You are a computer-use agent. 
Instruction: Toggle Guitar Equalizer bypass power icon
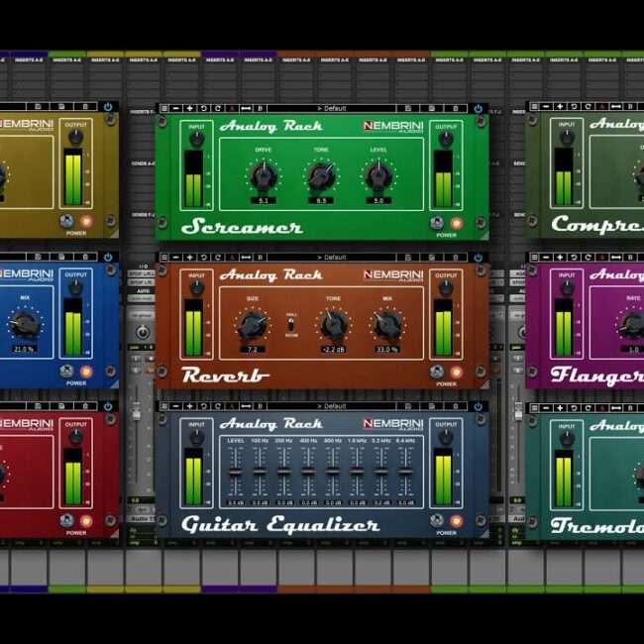click(479, 407)
